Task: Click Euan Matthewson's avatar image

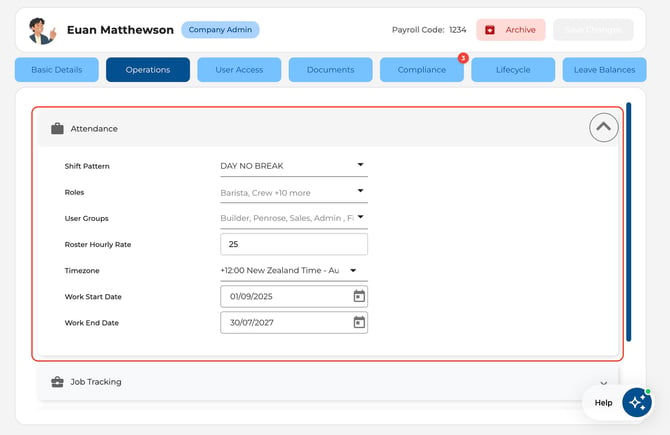Action: click(x=42, y=30)
